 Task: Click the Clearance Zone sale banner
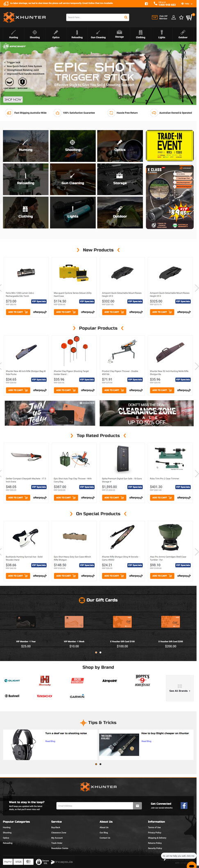147,413
